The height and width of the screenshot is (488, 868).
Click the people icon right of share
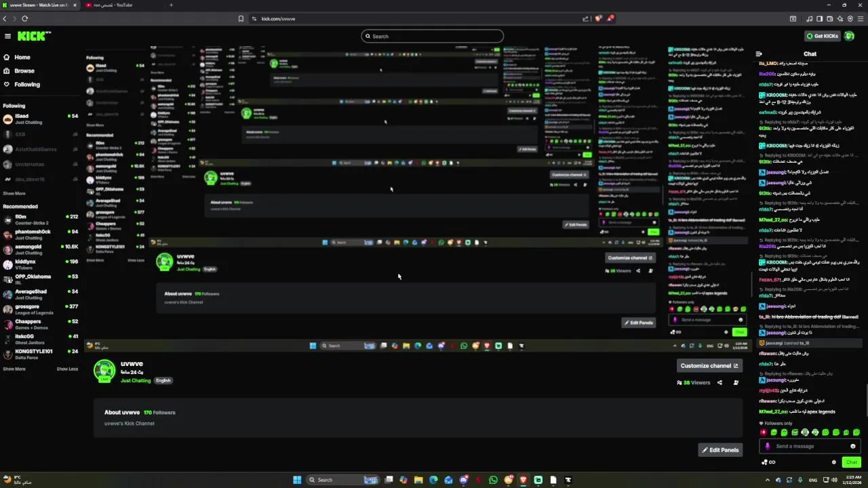(736, 382)
